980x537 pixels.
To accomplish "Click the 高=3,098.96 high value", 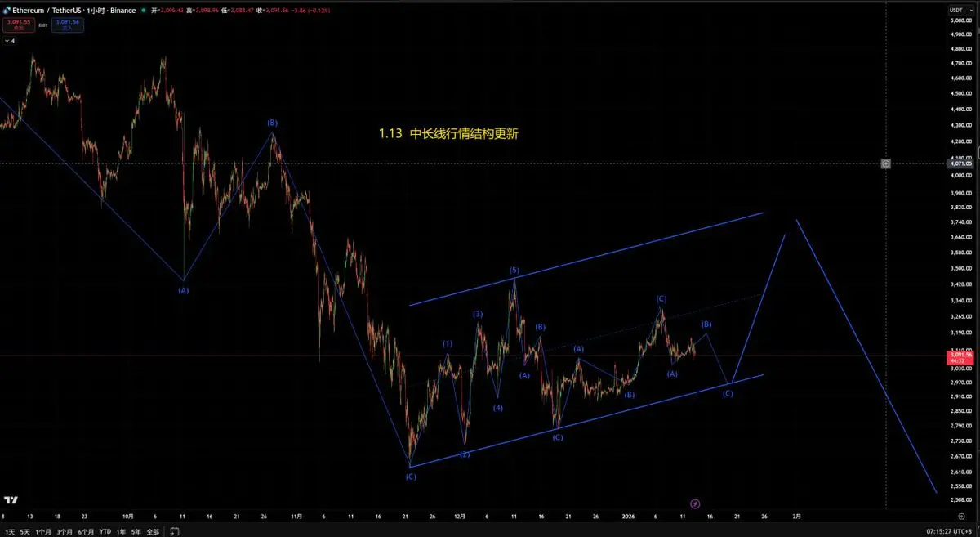I will (x=204, y=10).
